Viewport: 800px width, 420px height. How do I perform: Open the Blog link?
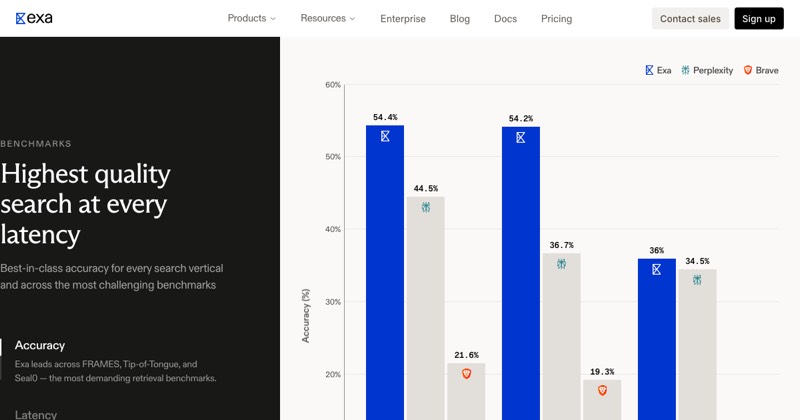pos(460,19)
